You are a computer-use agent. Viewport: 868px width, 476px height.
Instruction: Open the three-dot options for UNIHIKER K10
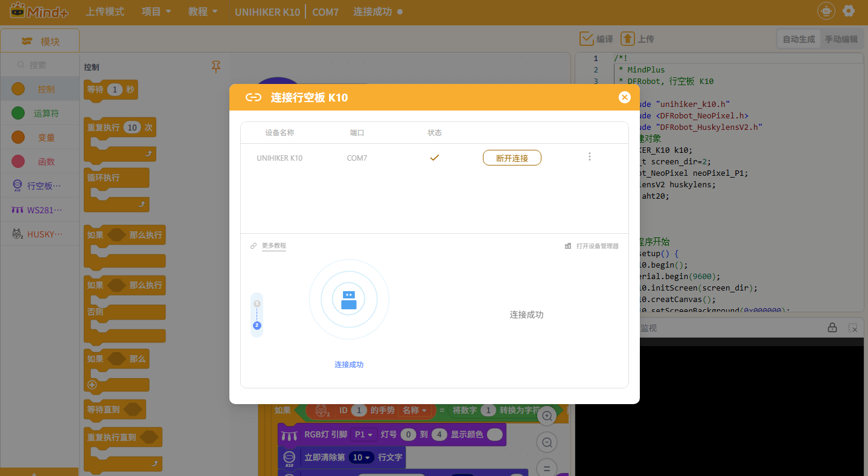point(589,157)
